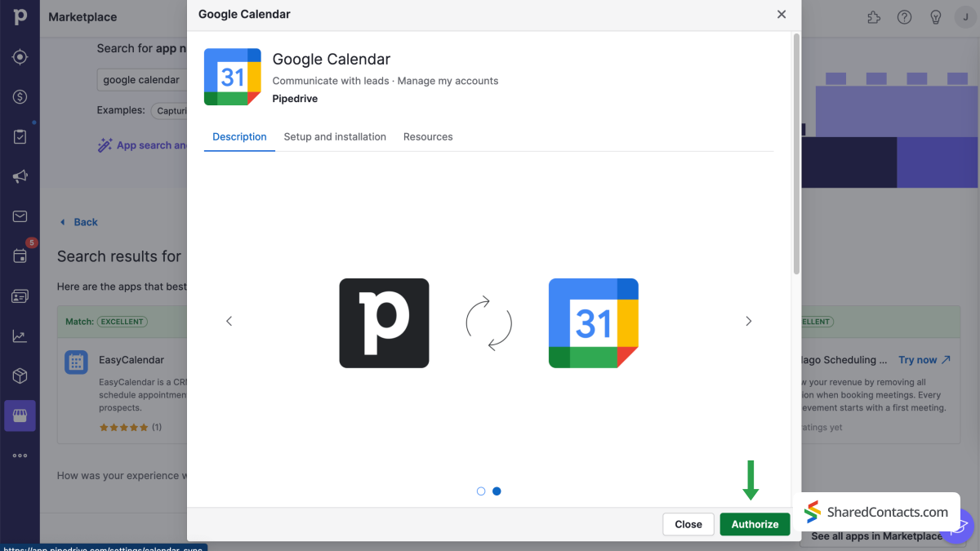Open More three-dots icon in sidebar
This screenshot has height=551, width=980.
[20, 455]
